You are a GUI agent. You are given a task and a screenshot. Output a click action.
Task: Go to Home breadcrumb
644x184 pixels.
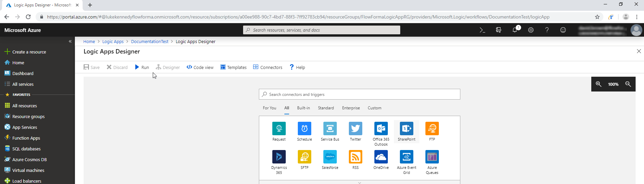89,42
